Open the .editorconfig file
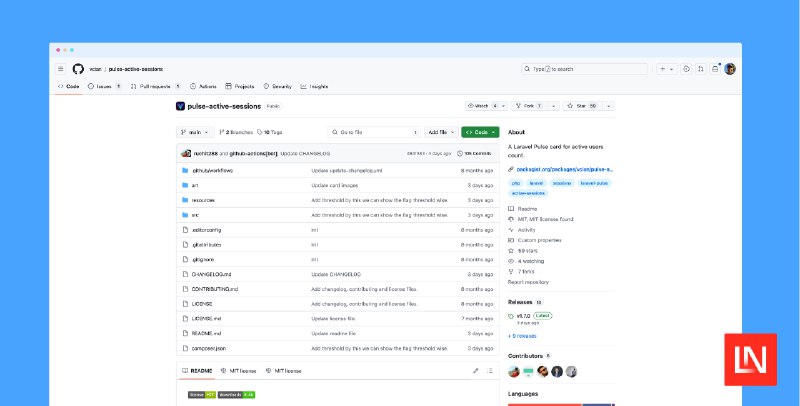 pos(206,230)
